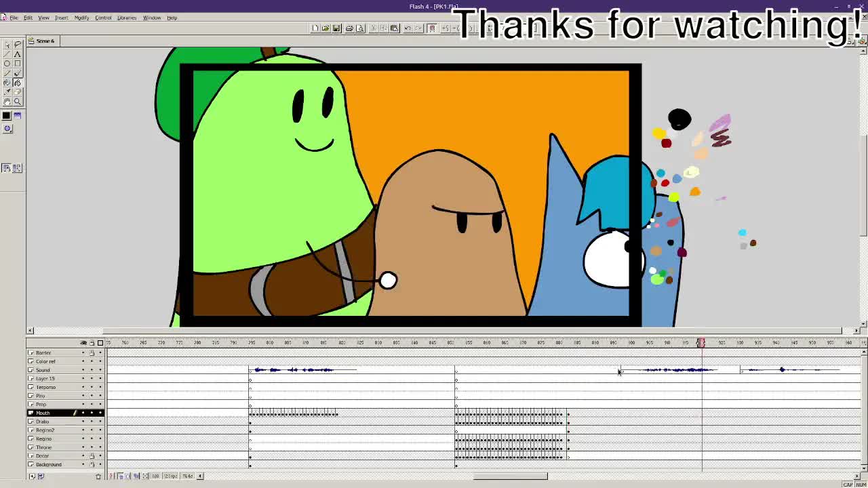Click the Scene 6 tab label

pos(45,41)
